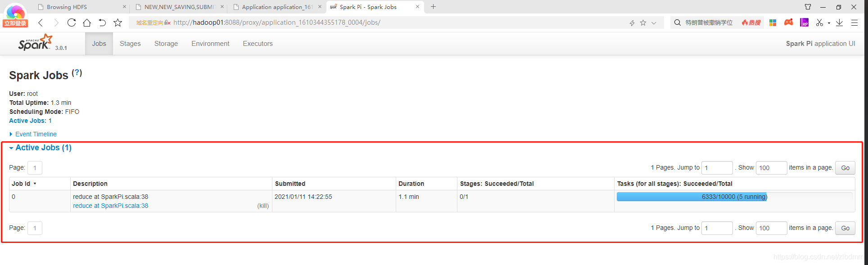Click the top Go button
The width and height of the screenshot is (868, 265).
pyautogui.click(x=845, y=168)
